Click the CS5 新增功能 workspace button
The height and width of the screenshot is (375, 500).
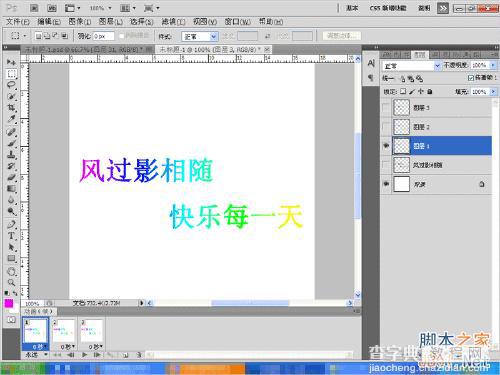388,8
